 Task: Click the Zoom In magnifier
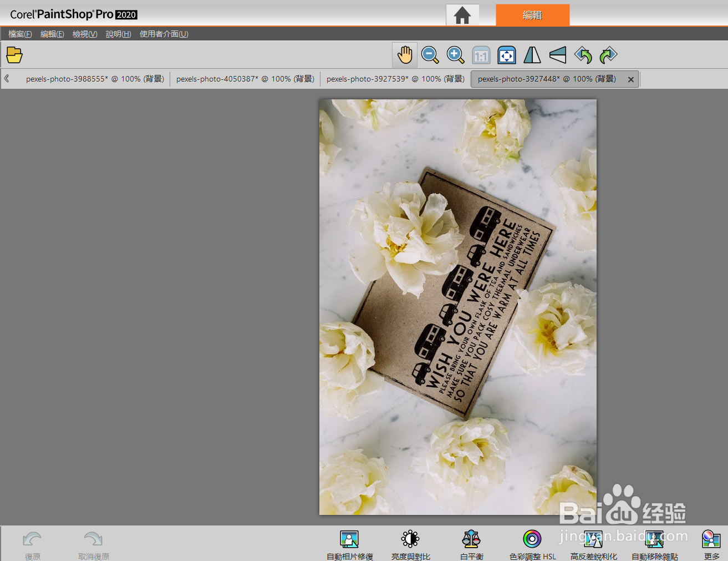[455, 55]
